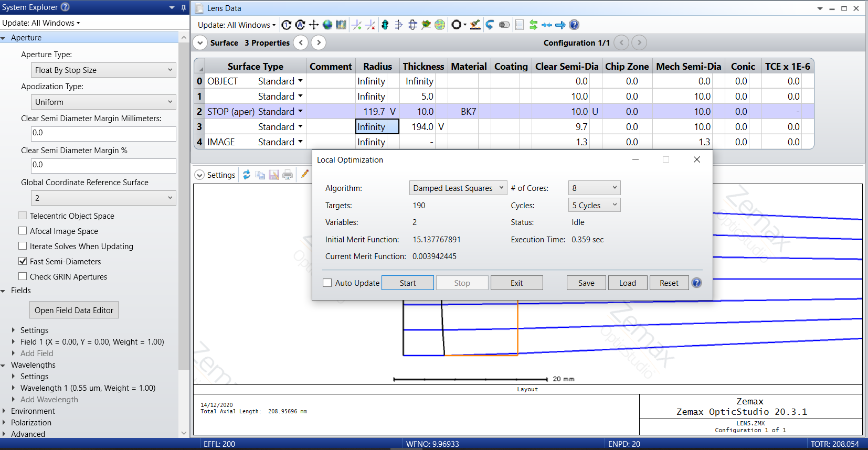Check the Afocal Image Space box

tap(23, 231)
